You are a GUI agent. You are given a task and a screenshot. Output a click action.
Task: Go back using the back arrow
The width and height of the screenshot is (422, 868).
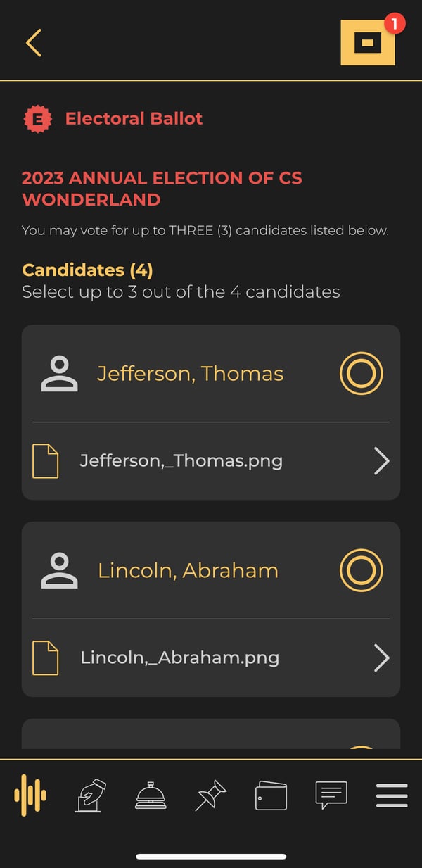pos(33,42)
